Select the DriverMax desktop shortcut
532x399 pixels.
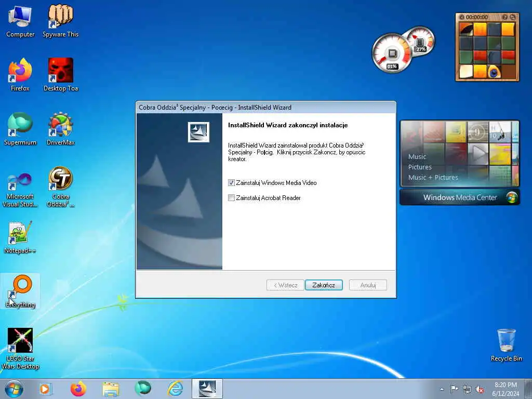60,129
